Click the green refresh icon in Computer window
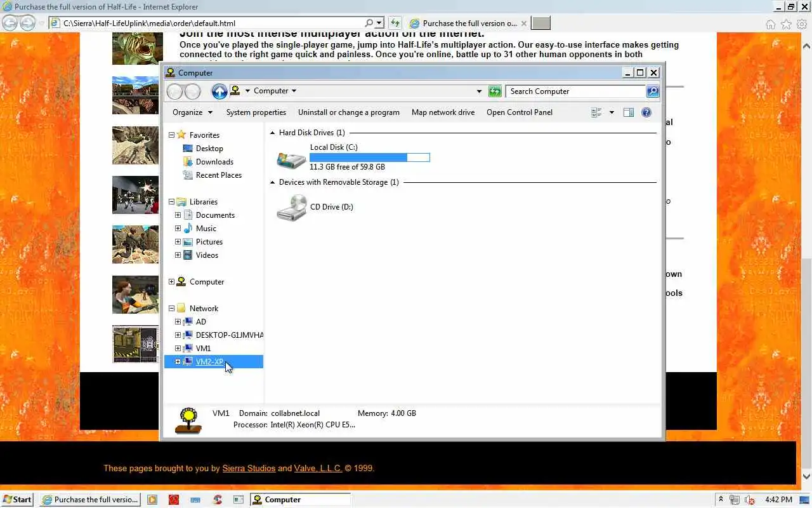 pyautogui.click(x=495, y=91)
